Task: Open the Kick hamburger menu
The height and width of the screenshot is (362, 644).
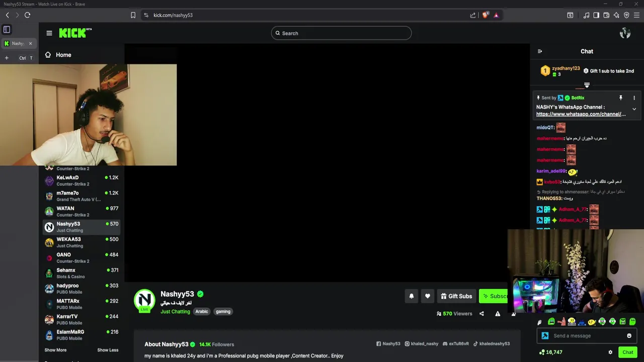Action: (49, 33)
